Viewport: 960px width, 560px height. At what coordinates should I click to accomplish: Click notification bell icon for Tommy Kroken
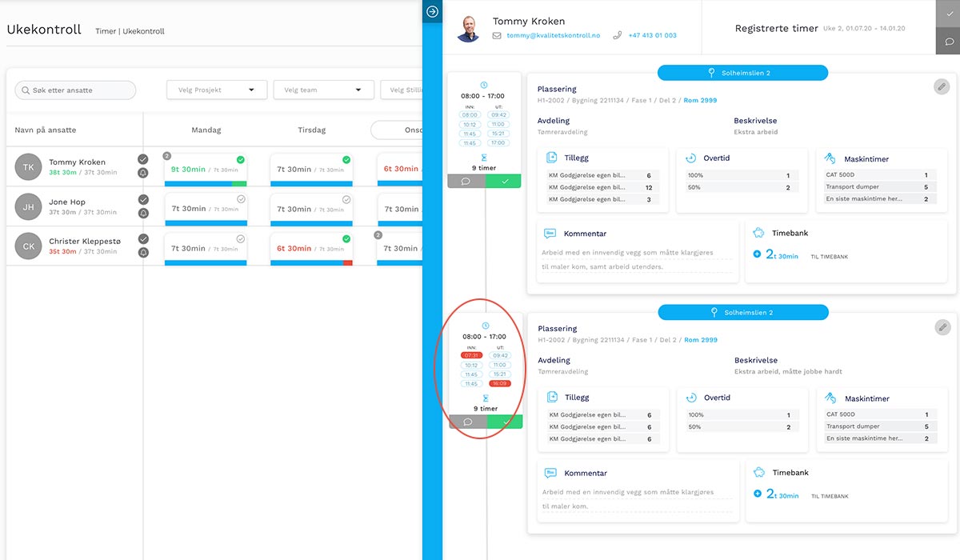pyautogui.click(x=143, y=173)
